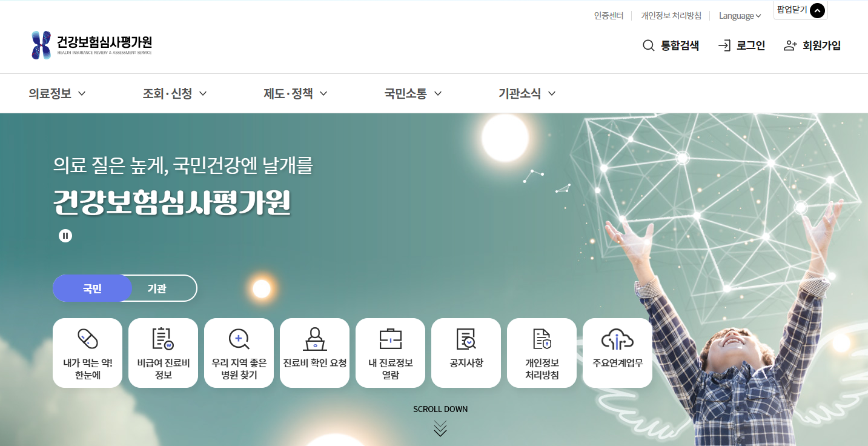
Task: Expand the Language dropdown
Action: 740,16
